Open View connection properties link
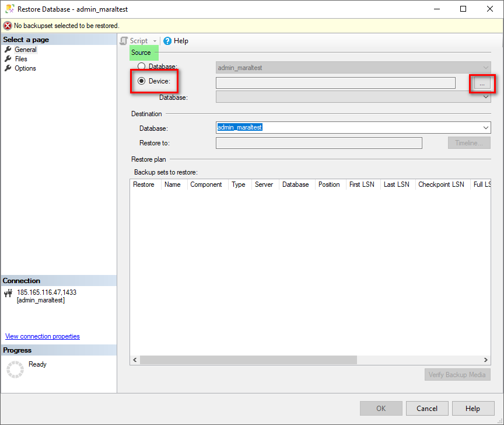This screenshot has width=504, height=425. (x=42, y=336)
